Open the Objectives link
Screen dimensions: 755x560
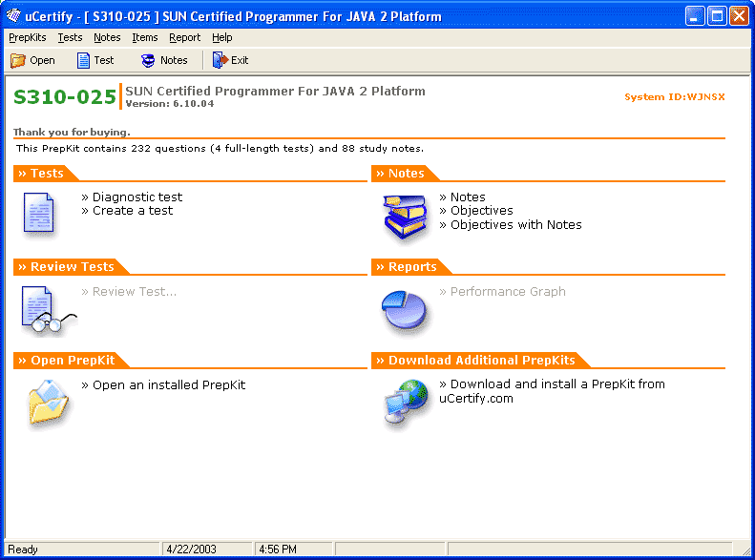tap(476, 211)
